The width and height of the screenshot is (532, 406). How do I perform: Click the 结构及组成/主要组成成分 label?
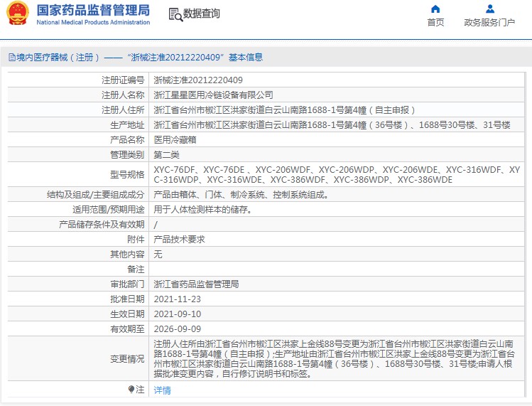(x=95, y=195)
